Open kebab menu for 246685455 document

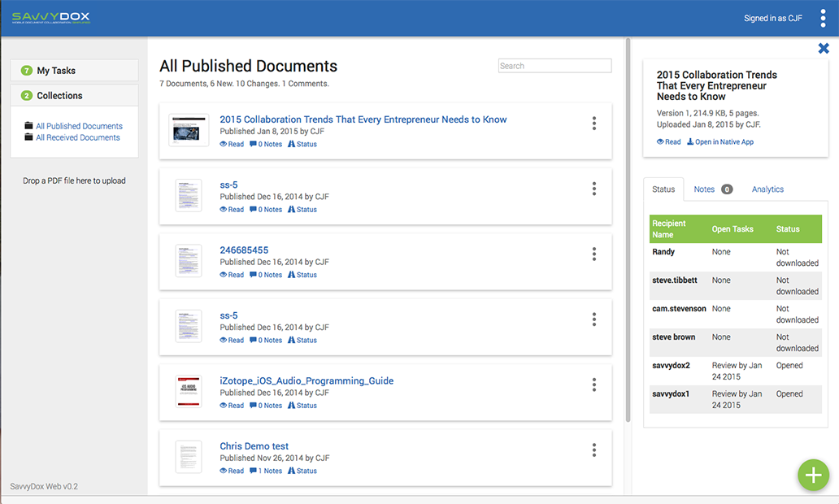point(594,254)
